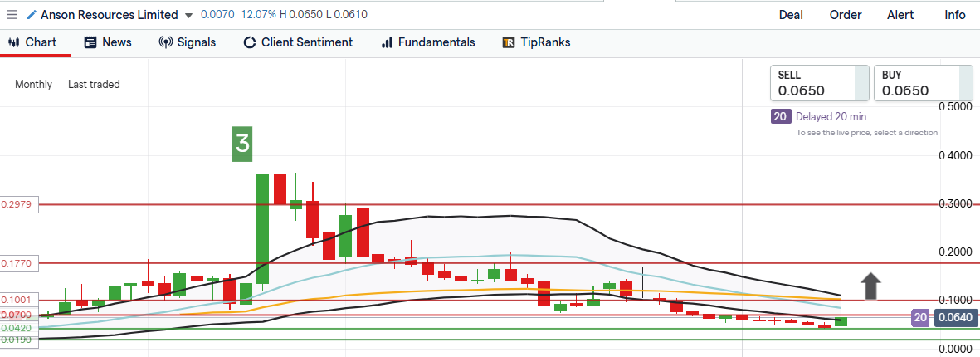Click the purple 20 delayed badge under SELL
This screenshot has height=357, width=980.
[780, 117]
